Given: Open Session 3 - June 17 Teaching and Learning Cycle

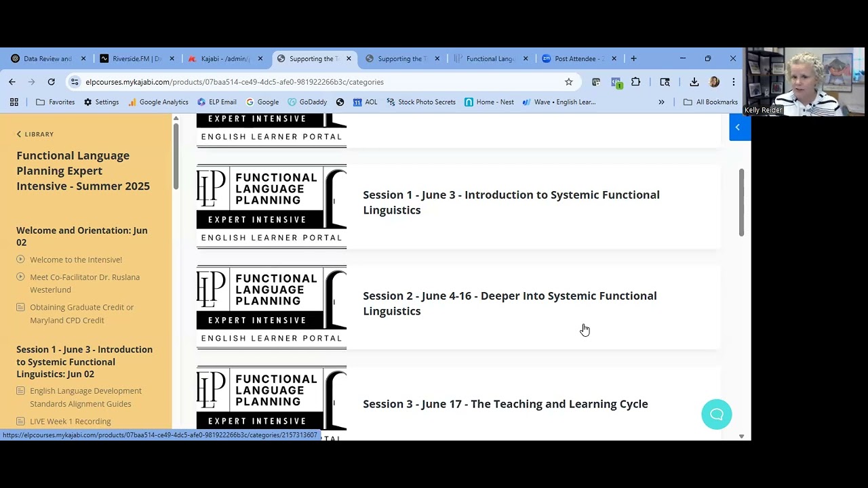Looking at the screenshot, I should tap(505, 404).
